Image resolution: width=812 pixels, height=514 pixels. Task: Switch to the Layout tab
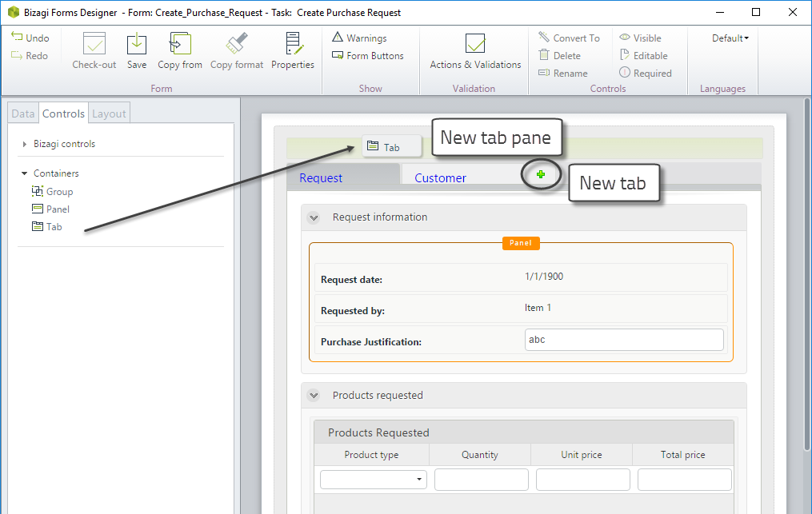pyautogui.click(x=109, y=114)
